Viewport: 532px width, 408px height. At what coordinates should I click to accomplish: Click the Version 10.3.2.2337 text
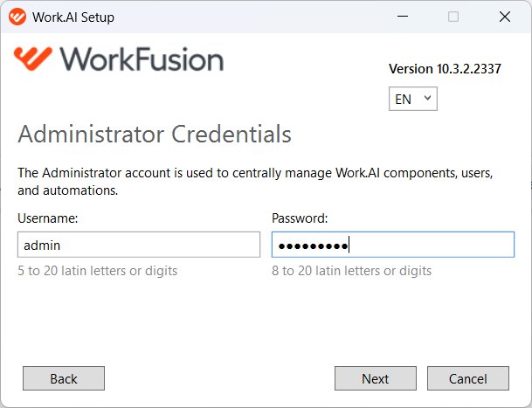click(445, 69)
